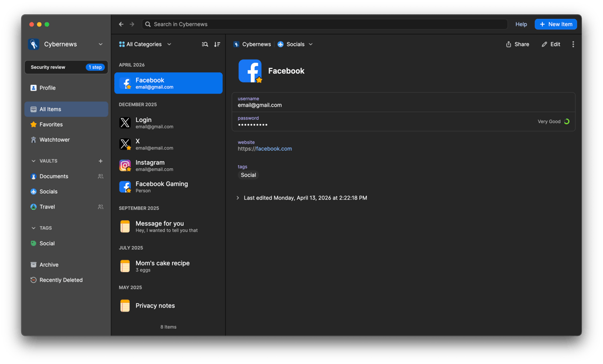Open the Help link
Image resolution: width=603 pixels, height=364 pixels.
point(521,24)
